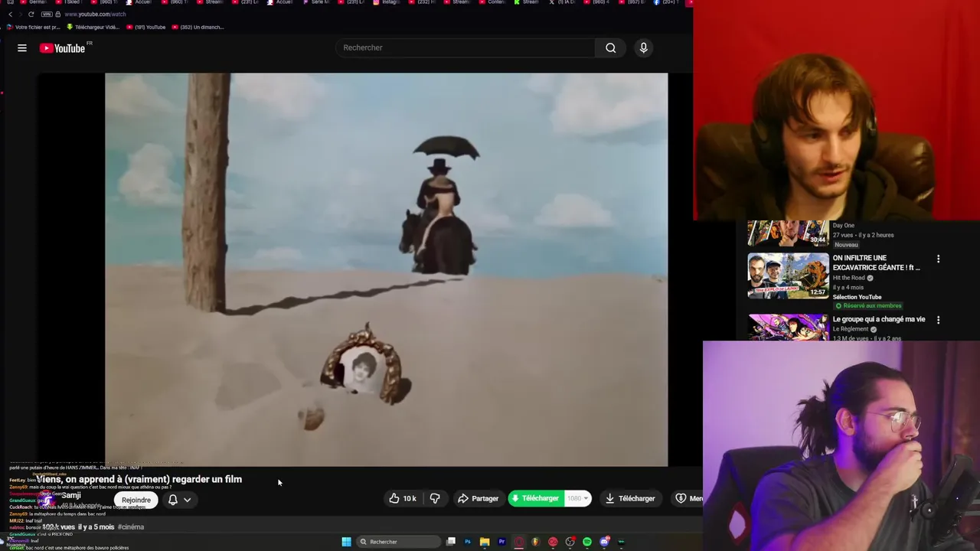Select the youtube.com/watch address bar
The image size is (980, 551).
[x=95, y=14]
